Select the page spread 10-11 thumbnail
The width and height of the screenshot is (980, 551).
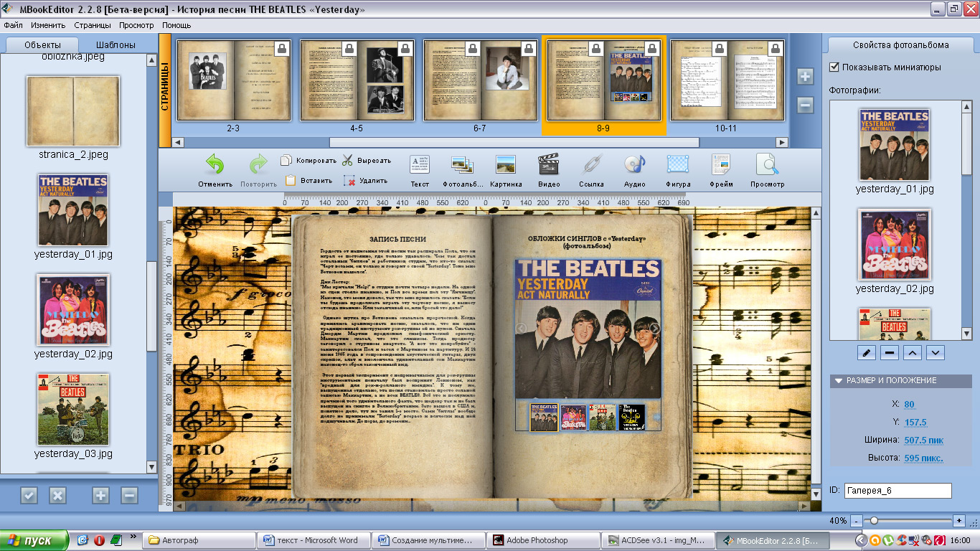[727, 80]
